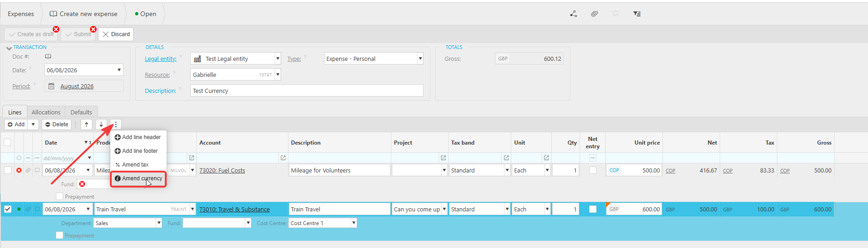The width and height of the screenshot is (868, 248).
Task: Toggle Net entry for Mileage row
Action: [593, 170]
